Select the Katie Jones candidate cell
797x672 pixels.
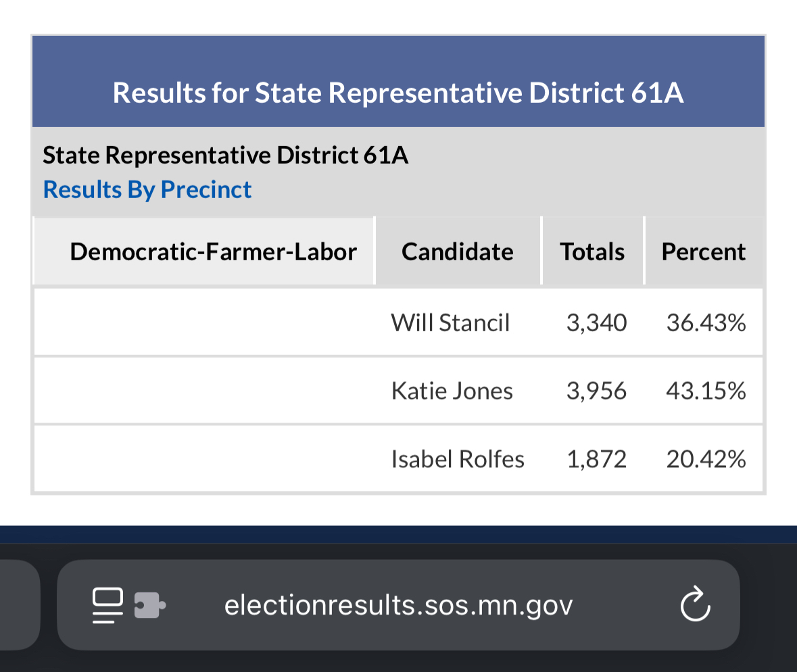[452, 391]
